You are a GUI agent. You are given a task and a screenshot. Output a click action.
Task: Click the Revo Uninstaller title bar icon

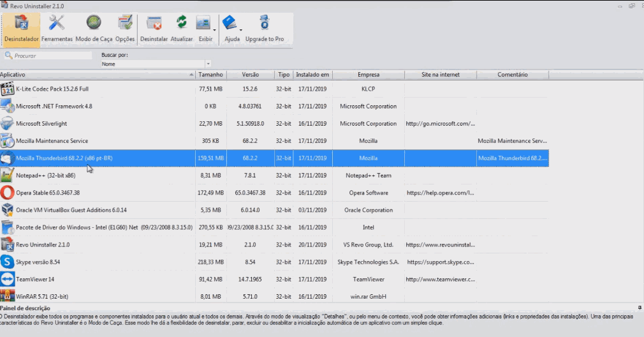coord(4,5)
